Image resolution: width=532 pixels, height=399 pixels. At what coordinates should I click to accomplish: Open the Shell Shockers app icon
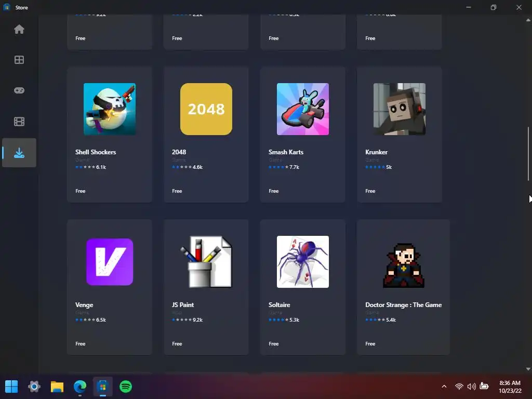coord(110,109)
